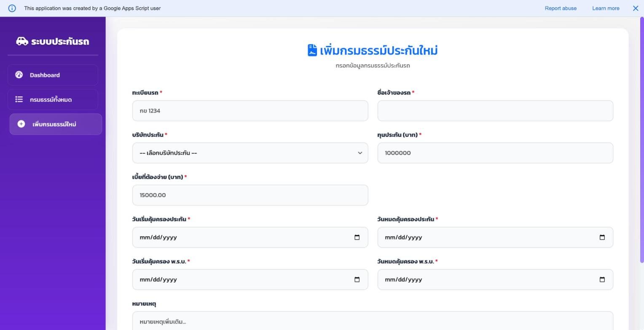
Task: Click the วันเริ่มคุ้มครองประกัน date field text
Action: click(x=158, y=237)
